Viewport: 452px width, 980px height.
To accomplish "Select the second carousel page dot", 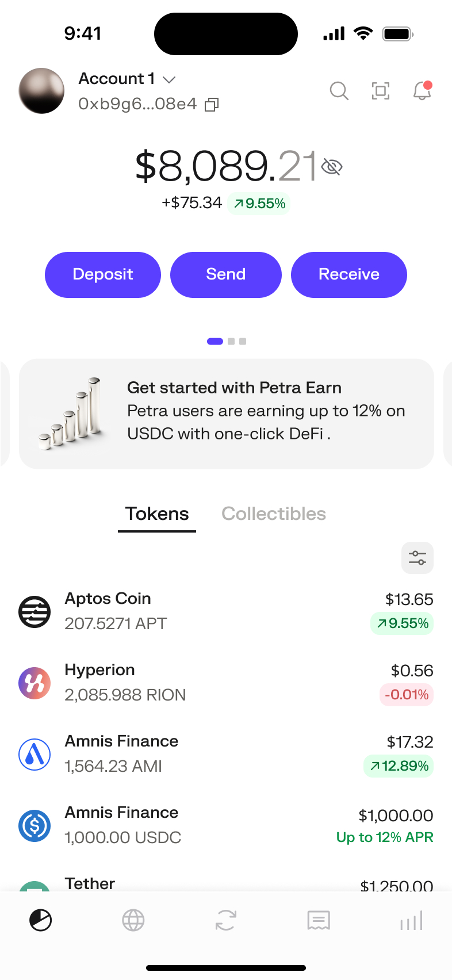I will coord(231,342).
